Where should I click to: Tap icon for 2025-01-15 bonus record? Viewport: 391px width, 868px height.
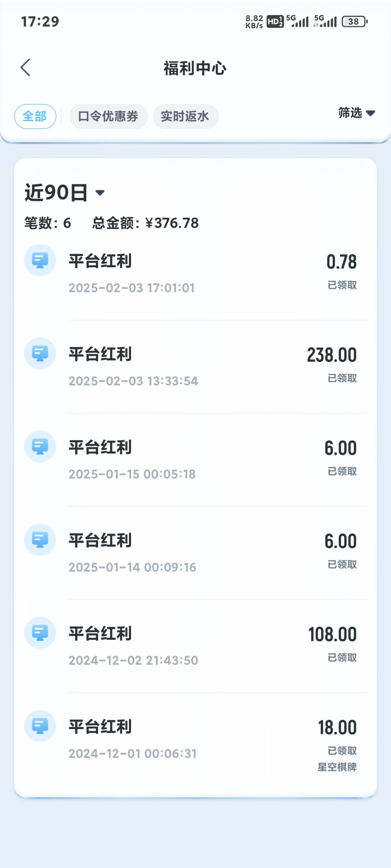(x=40, y=447)
